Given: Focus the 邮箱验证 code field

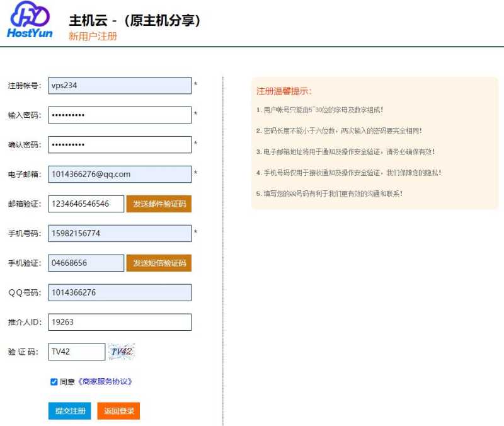Looking at the screenshot, I should point(86,204).
